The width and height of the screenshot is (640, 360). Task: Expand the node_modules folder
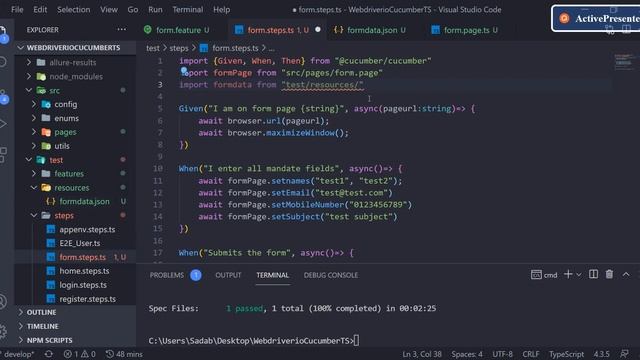click(x=76, y=76)
